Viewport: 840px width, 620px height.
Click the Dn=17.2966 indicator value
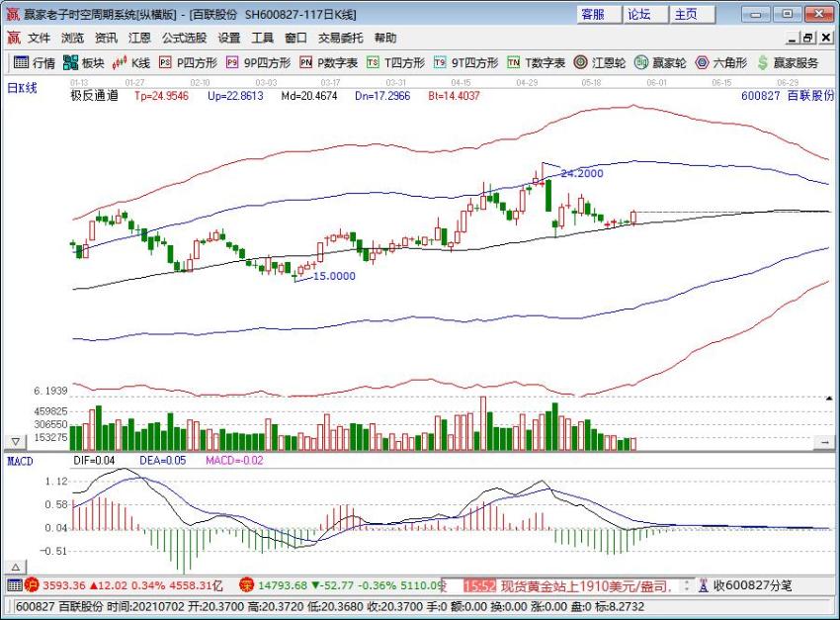click(382, 96)
